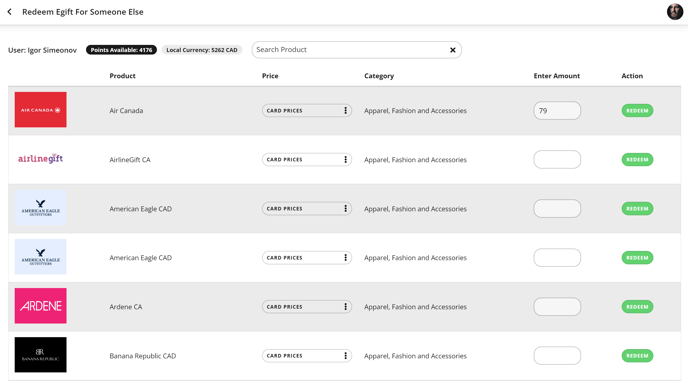Open Card Prices dropdown for Ardene CA
This screenshot has height=381, width=688.
coord(307,307)
